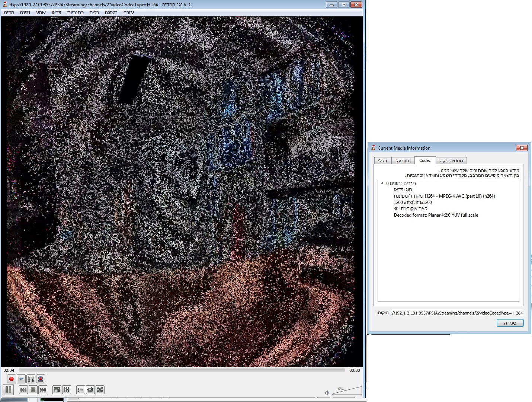Select the frame rate 30 row
Image resolution: width=532 pixels, height=402 pixels.
tap(411, 208)
